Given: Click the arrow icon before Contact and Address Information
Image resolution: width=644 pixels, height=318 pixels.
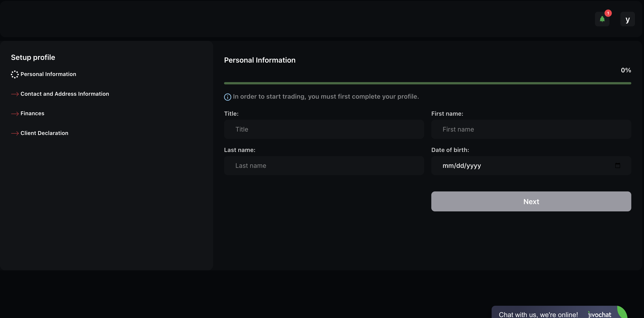Looking at the screenshot, I should [x=15, y=94].
